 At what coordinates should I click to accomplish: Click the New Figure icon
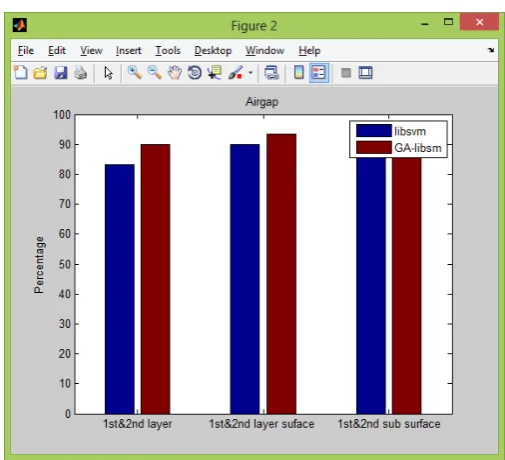click(21, 72)
